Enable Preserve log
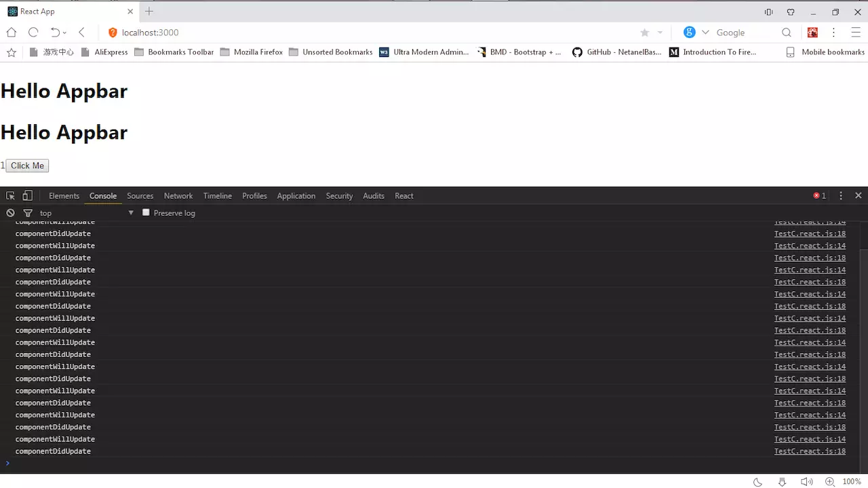The height and width of the screenshot is (488, 868). coord(146,212)
